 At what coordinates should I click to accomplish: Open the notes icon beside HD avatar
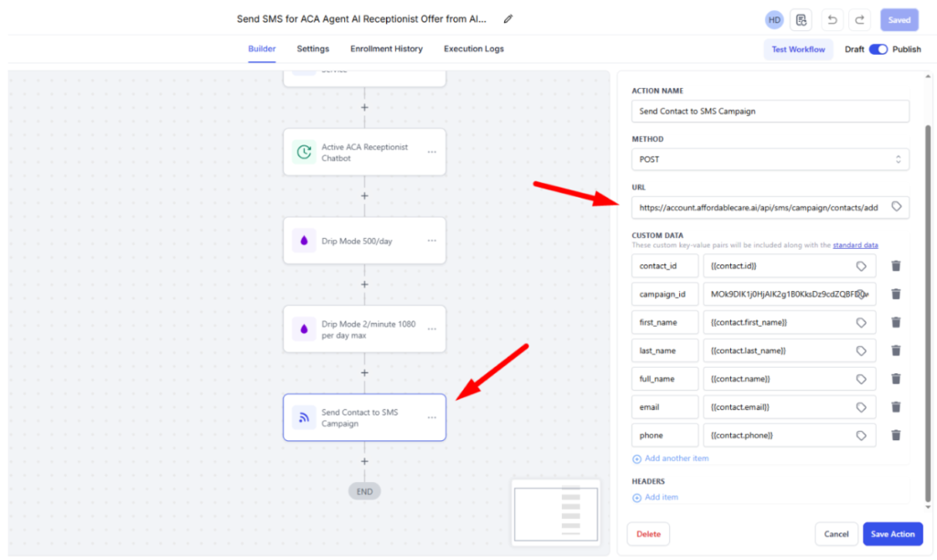[802, 20]
